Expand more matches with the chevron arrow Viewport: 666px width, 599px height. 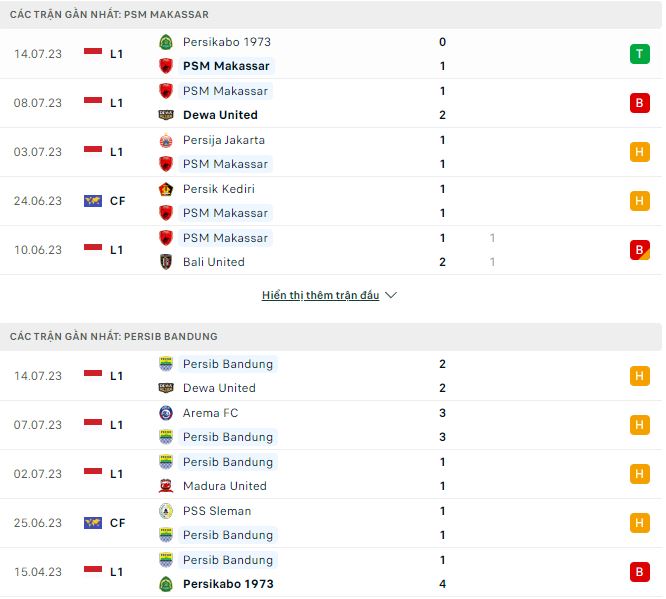(x=391, y=296)
